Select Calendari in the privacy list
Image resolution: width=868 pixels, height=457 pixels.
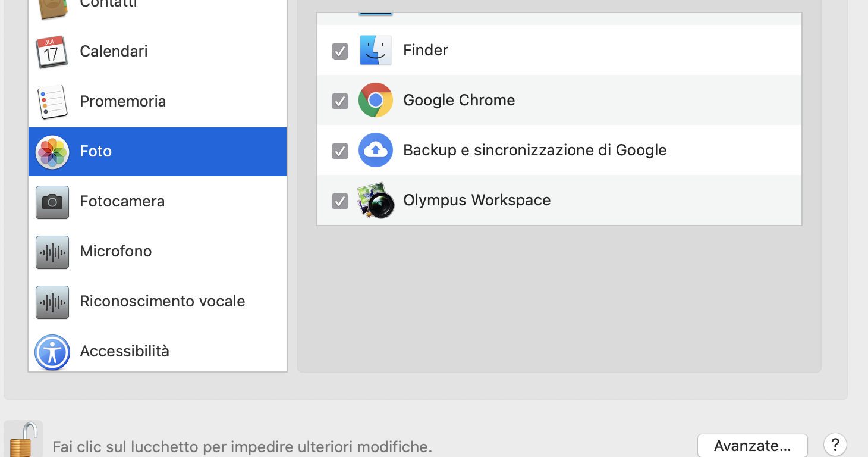pos(158,52)
